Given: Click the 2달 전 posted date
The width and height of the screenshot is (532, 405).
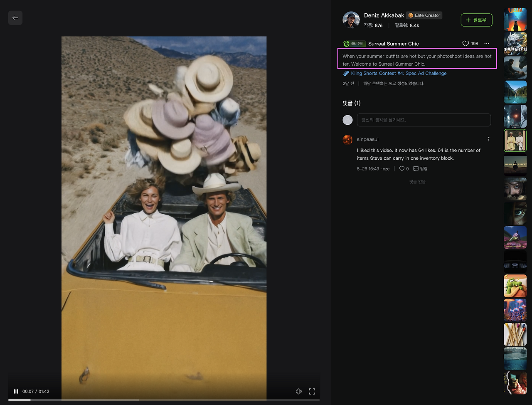Looking at the screenshot, I should pos(348,84).
